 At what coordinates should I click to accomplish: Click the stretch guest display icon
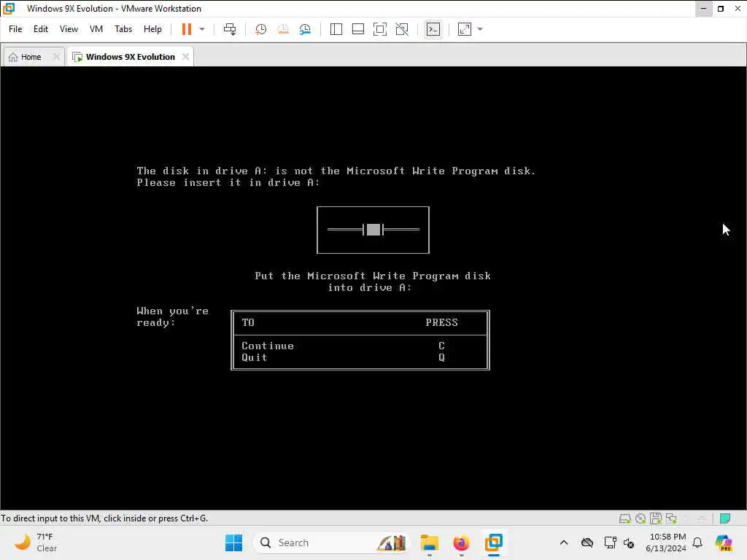[465, 29]
